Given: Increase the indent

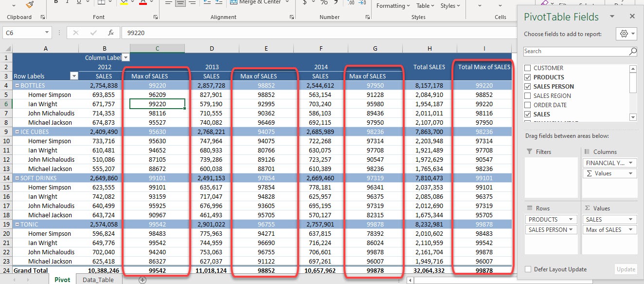Looking at the screenshot, I should point(220,2).
